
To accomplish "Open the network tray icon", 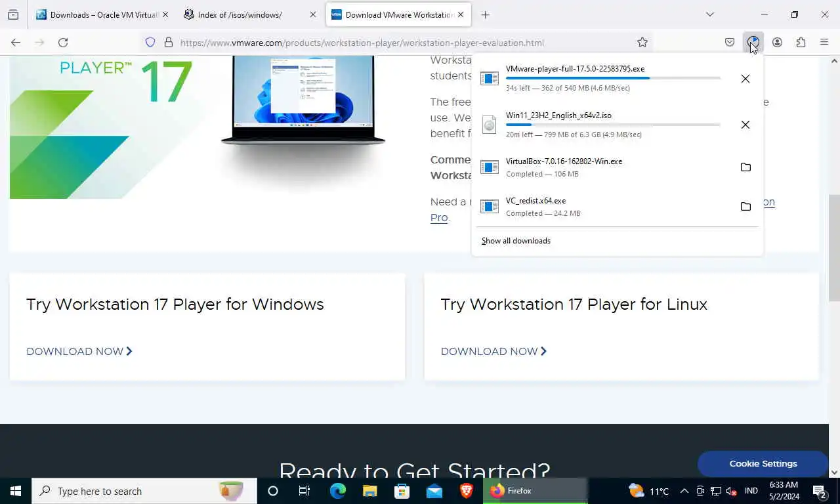I will pos(716,491).
